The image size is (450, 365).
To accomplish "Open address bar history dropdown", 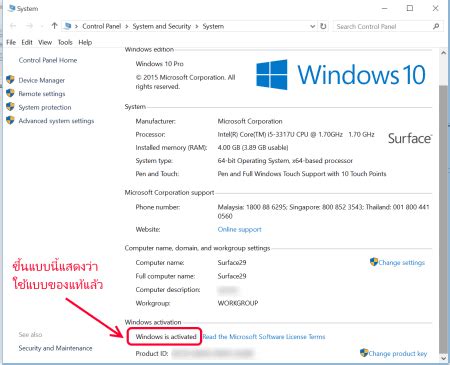I will (312, 26).
